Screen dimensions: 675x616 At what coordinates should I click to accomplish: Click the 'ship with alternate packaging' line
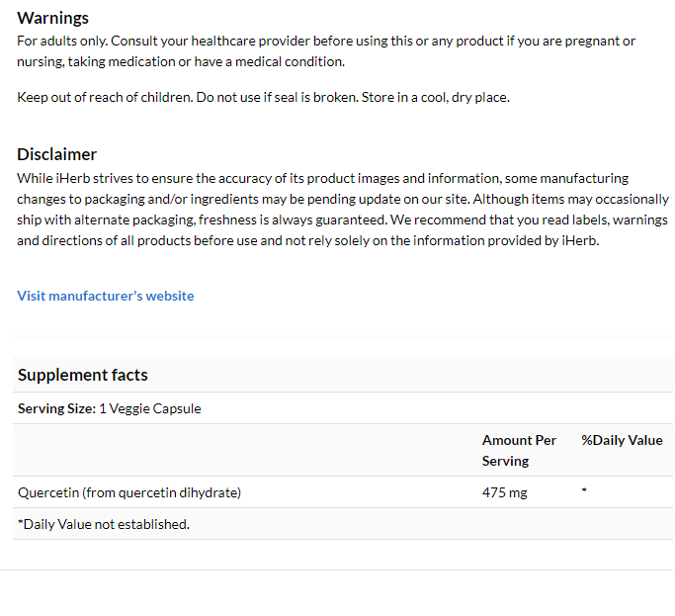tap(342, 220)
